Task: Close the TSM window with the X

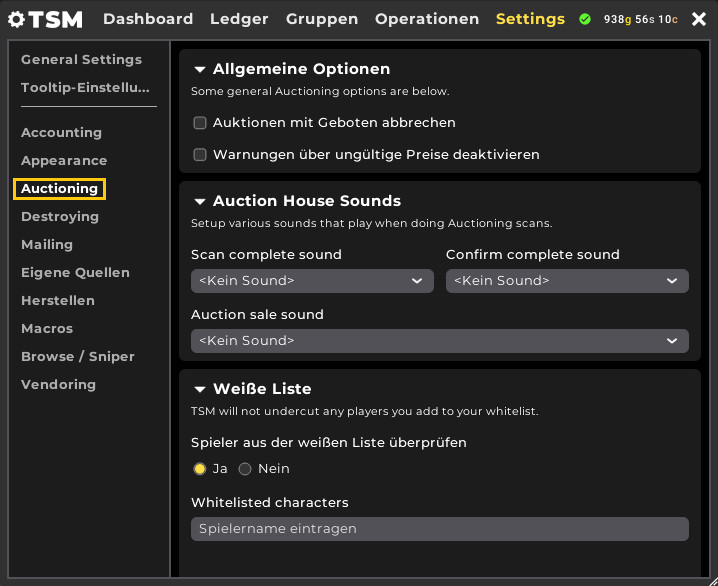Action: coord(699,19)
